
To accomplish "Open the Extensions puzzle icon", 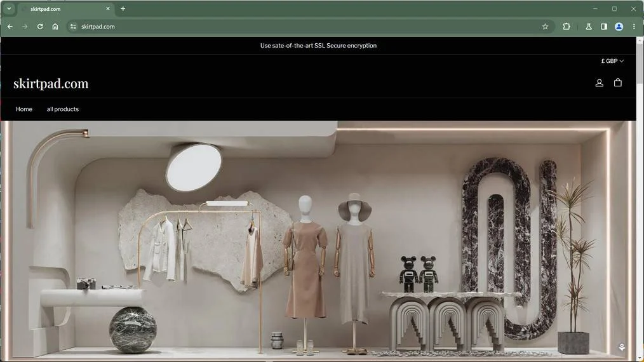I will (x=567, y=27).
